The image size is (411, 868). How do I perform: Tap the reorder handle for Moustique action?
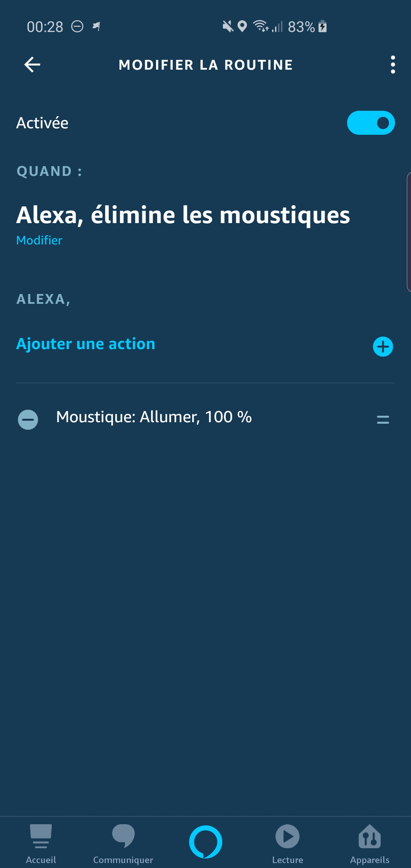click(x=383, y=420)
